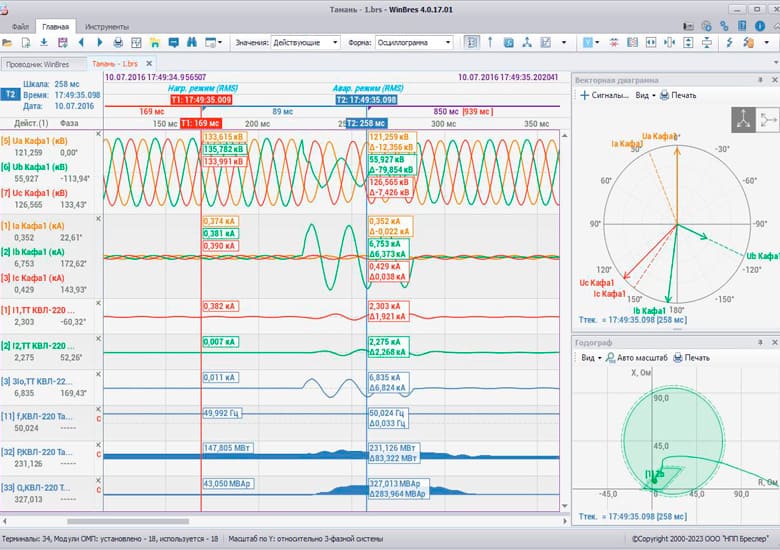Remove the I1,TT КВЛ-220 channel
This screenshot has width=780, height=550.
(98, 303)
